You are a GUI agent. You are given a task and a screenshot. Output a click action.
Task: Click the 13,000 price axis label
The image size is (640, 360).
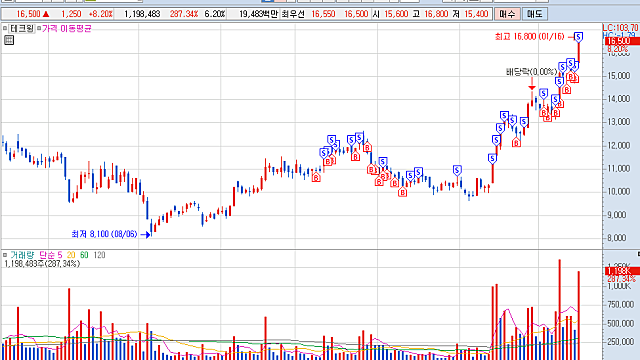tap(618, 122)
